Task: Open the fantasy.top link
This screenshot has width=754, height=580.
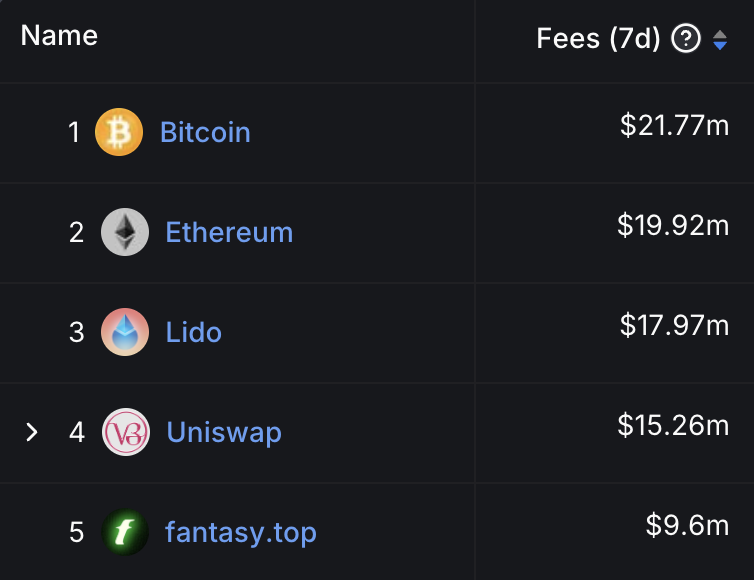Action: pyautogui.click(x=240, y=532)
